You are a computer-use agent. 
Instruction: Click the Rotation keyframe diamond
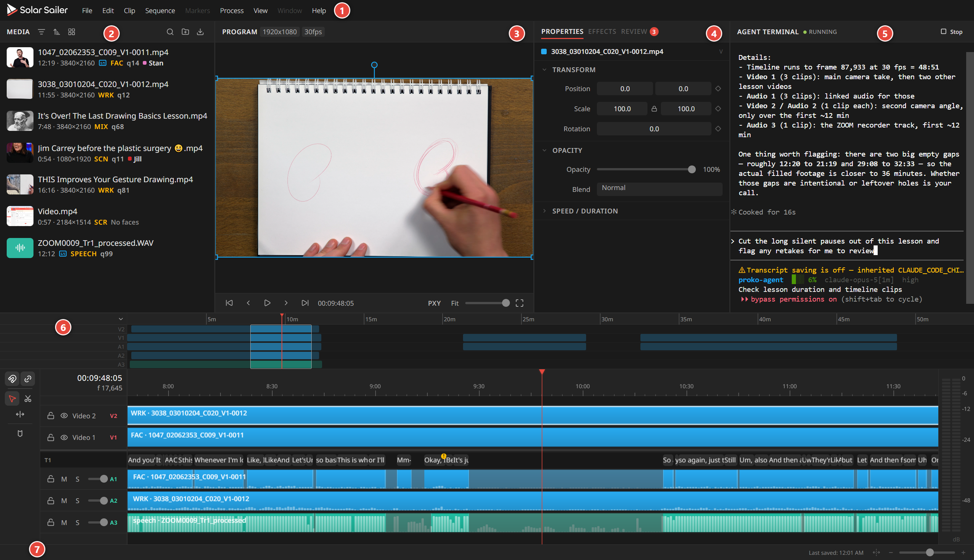tap(718, 129)
